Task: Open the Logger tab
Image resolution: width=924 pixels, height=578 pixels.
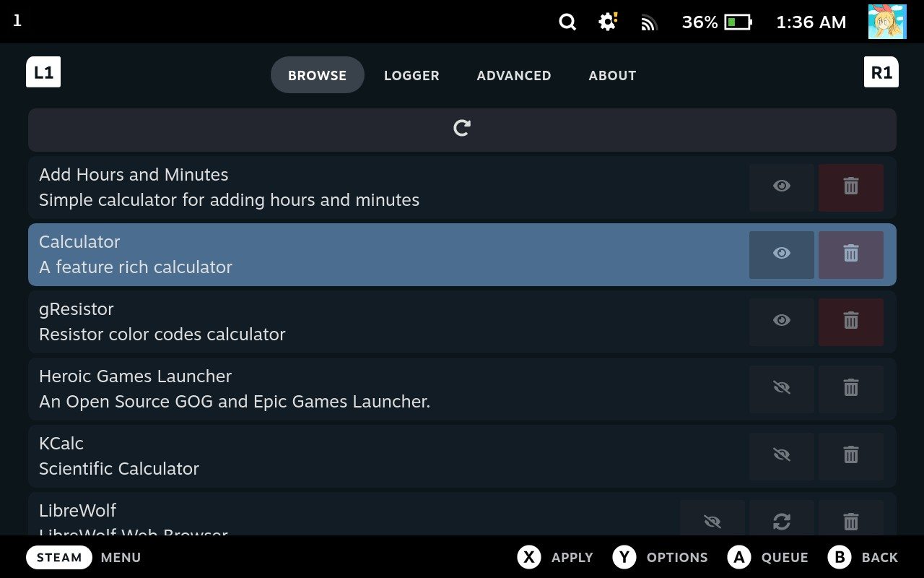Action: pyautogui.click(x=411, y=75)
